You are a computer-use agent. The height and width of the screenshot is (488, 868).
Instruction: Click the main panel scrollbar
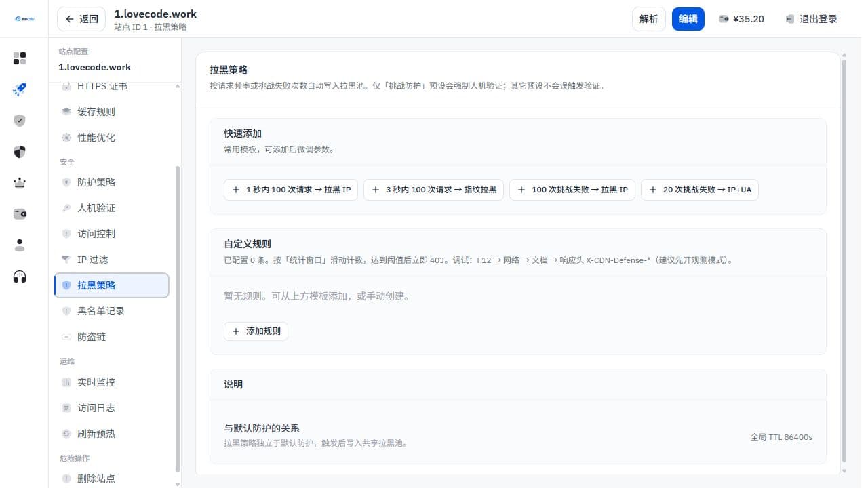844,261
